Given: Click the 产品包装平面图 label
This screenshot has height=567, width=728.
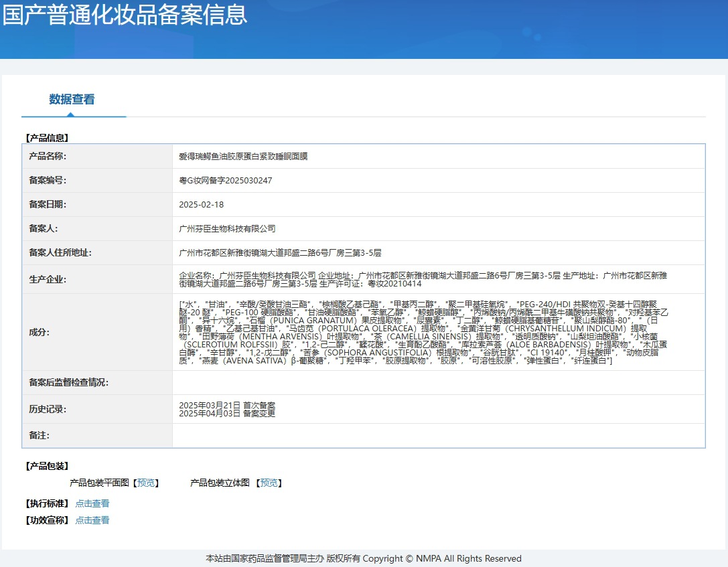Looking at the screenshot, I should [99, 483].
